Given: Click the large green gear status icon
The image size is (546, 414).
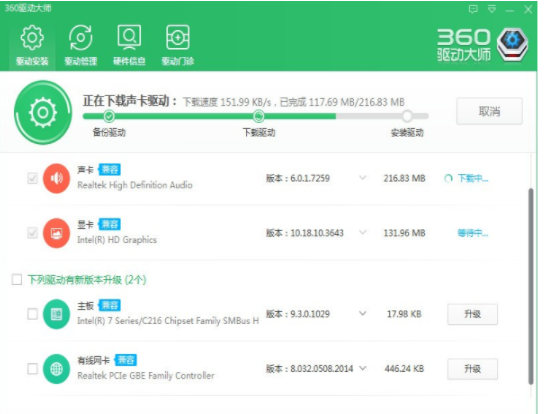Looking at the screenshot, I should (43, 112).
